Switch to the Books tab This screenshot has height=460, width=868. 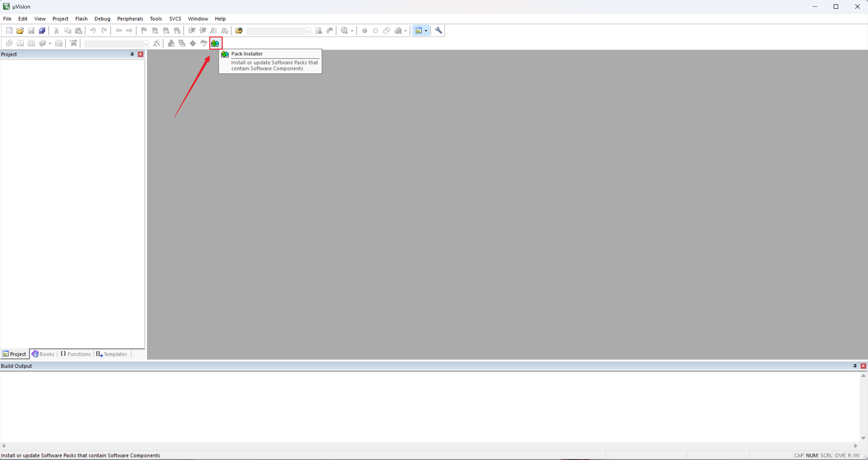click(43, 354)
